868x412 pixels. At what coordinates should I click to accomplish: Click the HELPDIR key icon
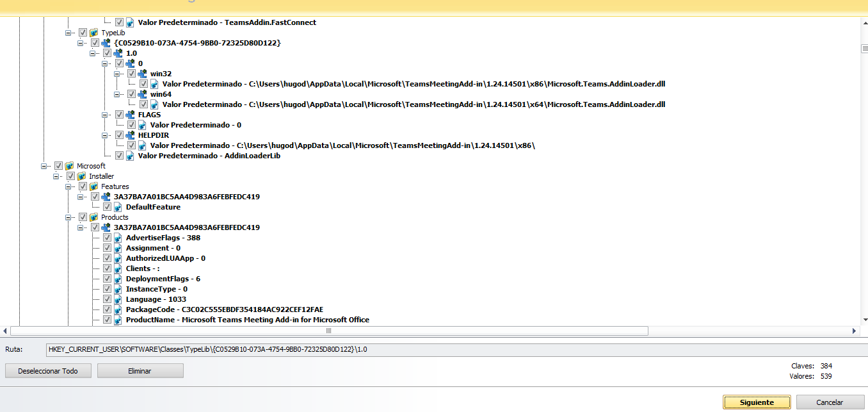(x=131, y=135)
